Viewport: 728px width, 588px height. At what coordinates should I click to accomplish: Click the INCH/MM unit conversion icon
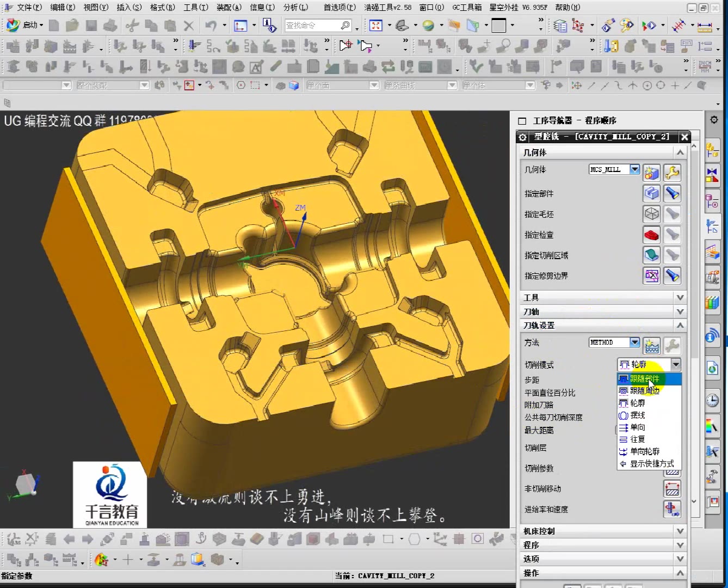coord(705,67)
